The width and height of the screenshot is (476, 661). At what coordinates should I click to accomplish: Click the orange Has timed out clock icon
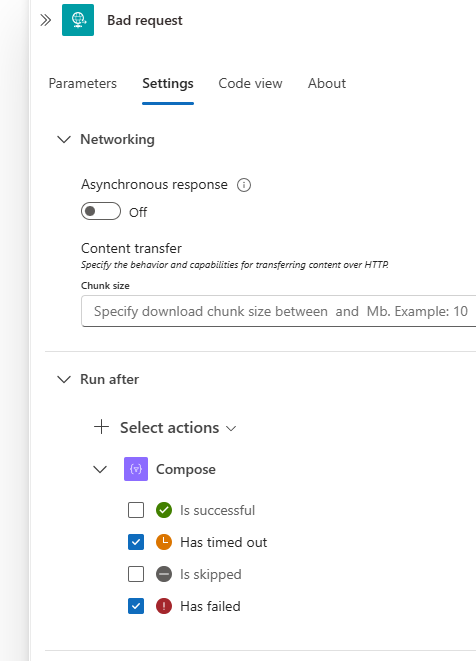click(x=164, y=542)
